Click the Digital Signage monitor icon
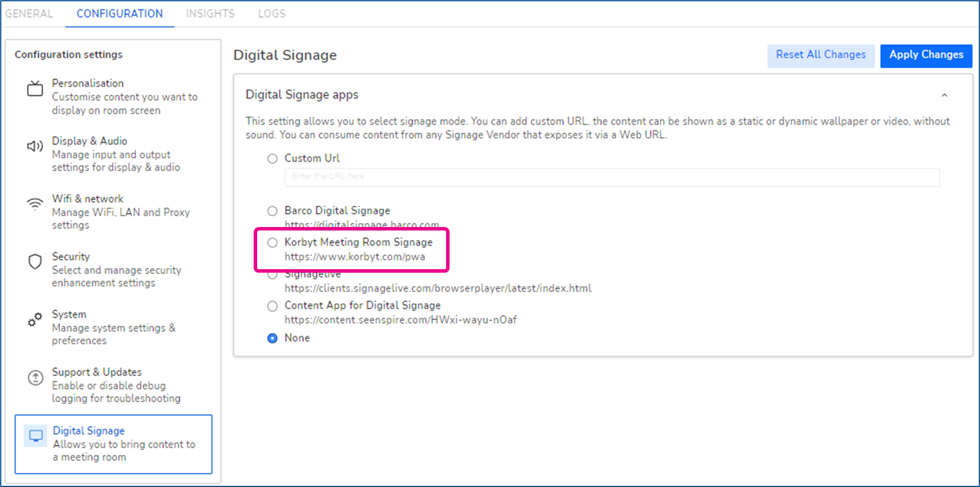 point(36,436)
